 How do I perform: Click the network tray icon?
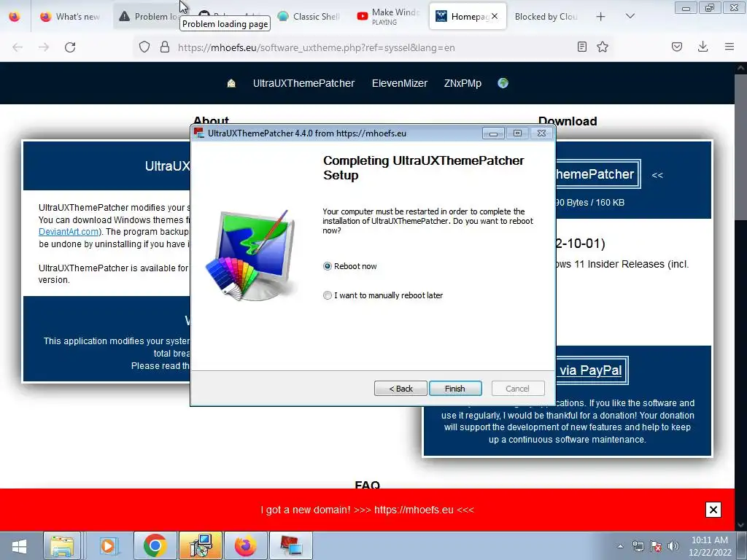(638, 546)
